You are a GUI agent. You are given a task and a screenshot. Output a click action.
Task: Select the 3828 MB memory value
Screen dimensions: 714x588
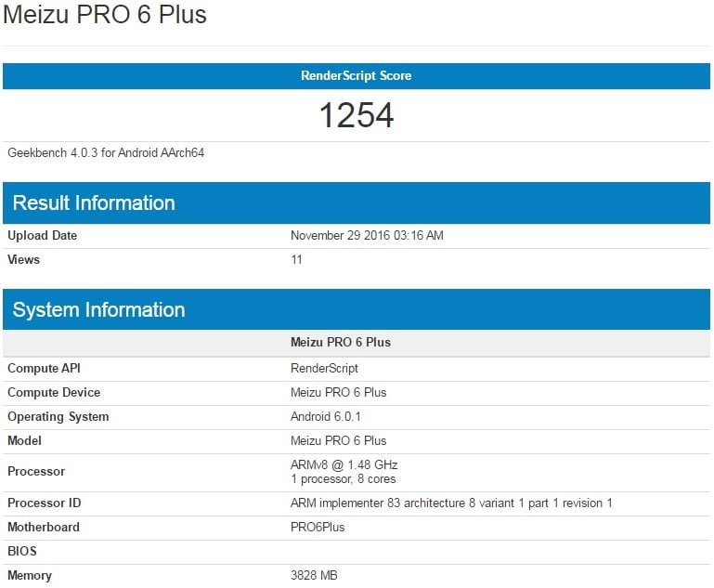tap(314, 575)
